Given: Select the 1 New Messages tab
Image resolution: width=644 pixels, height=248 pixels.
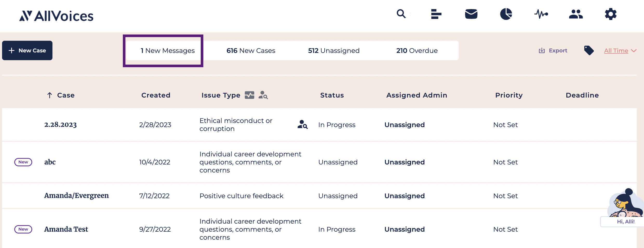Looking at the screenshot, I should (167, 51).
